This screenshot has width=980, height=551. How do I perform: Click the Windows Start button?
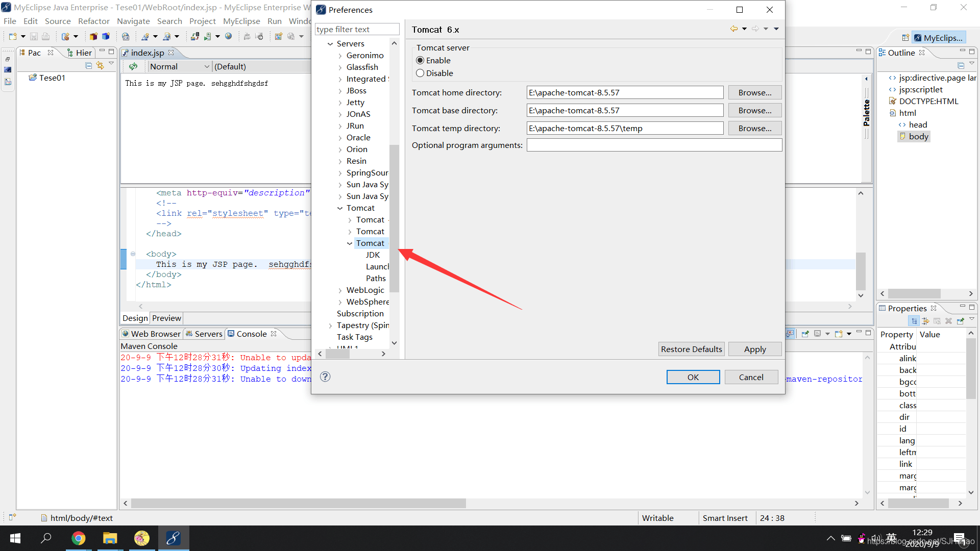click(x=15, y=538)
